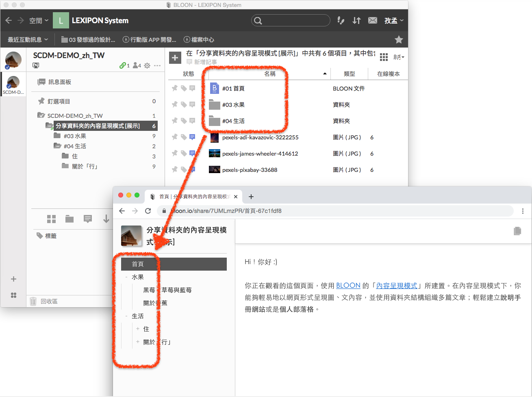This screenshot has width=532, height=397.
Task: Open the up-down transfer arrows icon
Action: (x=356, y=20)
